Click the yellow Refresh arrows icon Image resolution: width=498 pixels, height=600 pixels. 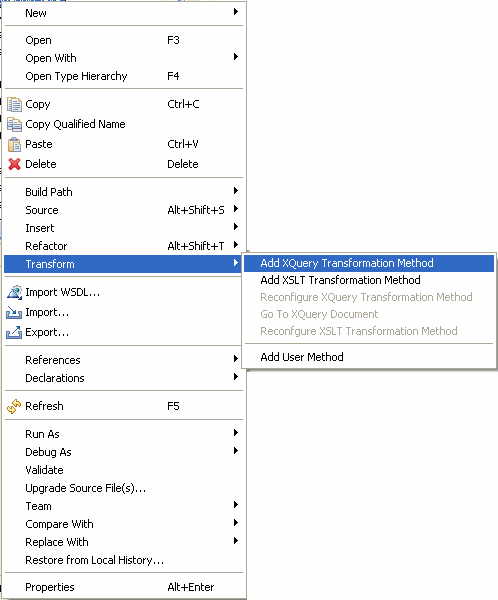click(x=14, y=406)
